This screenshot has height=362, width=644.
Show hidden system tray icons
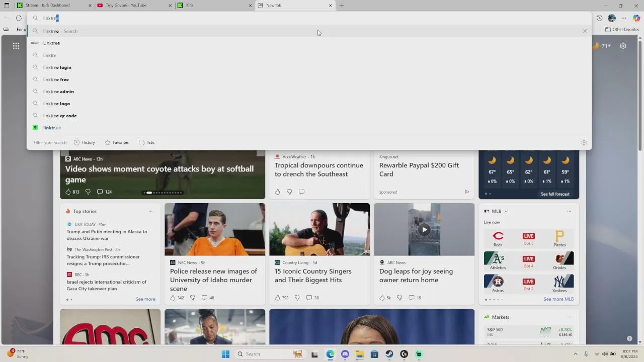point(576,354)
